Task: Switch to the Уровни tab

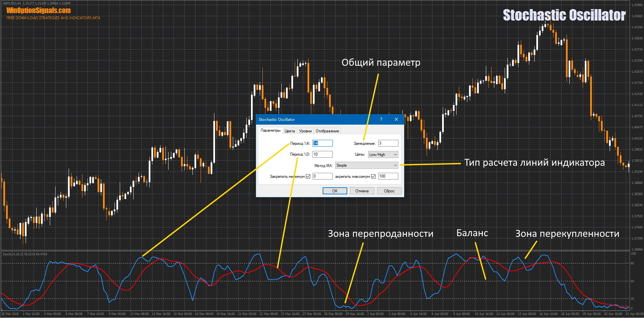Action: pyautogui.click(x=305, y=131)
